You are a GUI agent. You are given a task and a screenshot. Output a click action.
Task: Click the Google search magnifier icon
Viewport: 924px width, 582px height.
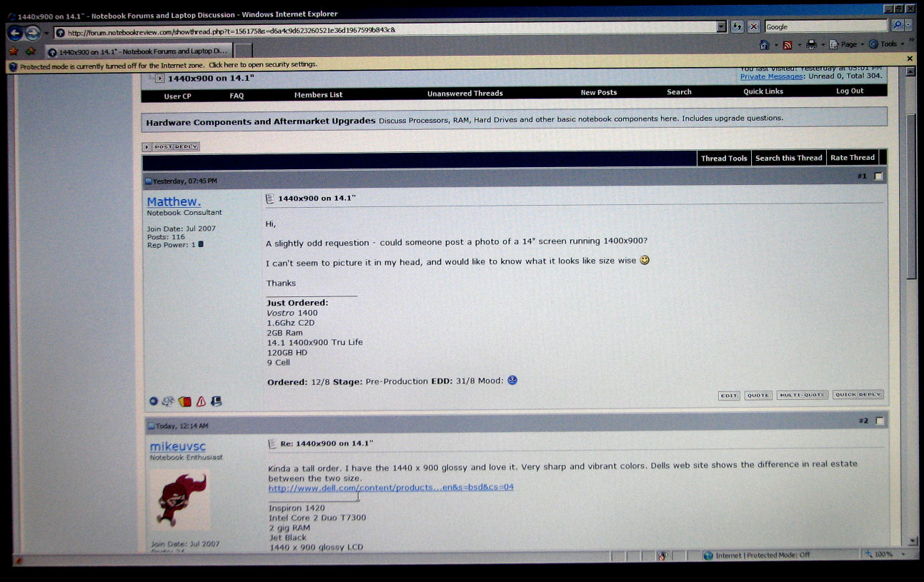click(x=896, y=26)
